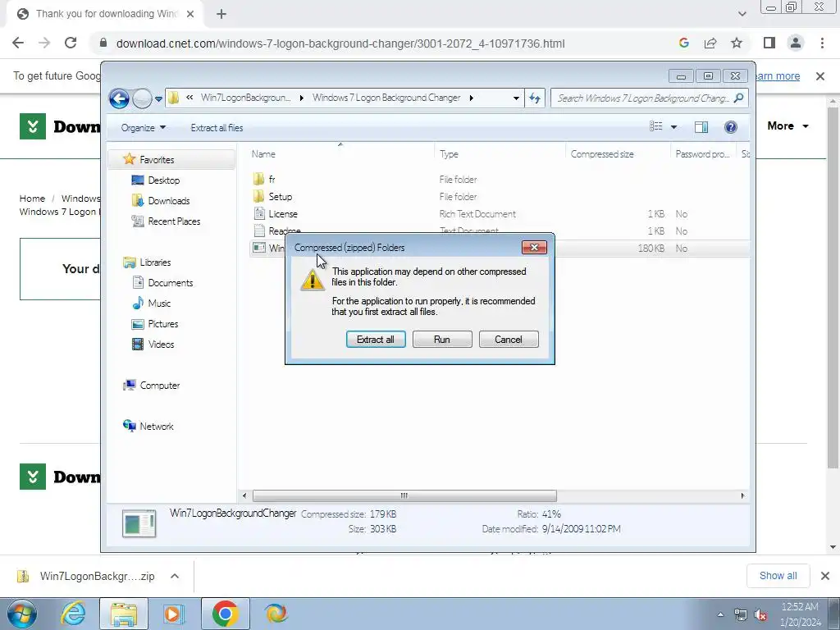
Task: Click the horizontal scrollbar right arrow
Action: pos(742,495)
